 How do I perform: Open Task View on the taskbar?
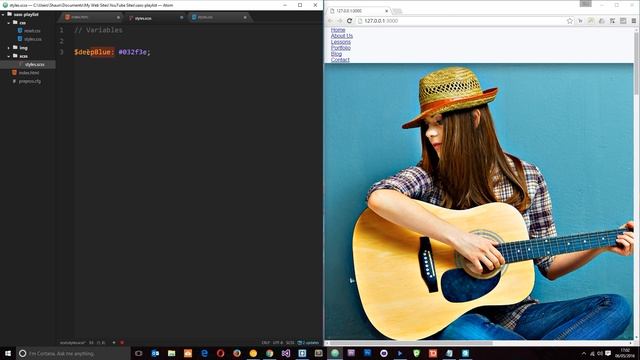139,353
